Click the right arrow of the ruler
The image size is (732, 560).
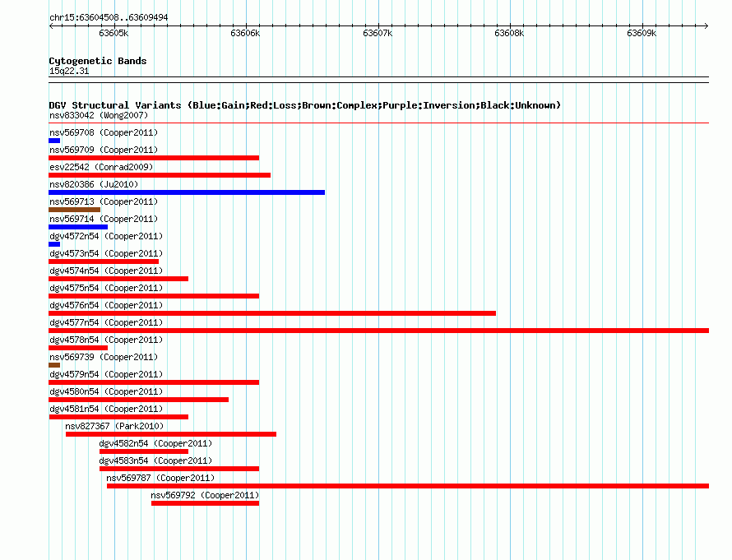tap(707, 26)
